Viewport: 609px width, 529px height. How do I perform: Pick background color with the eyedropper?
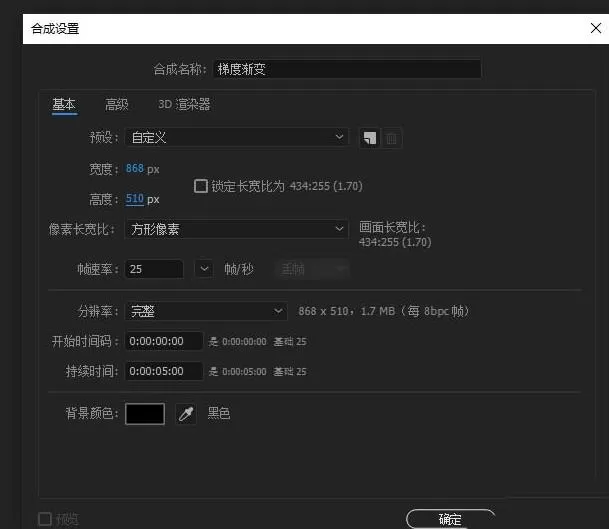(186, 414)
